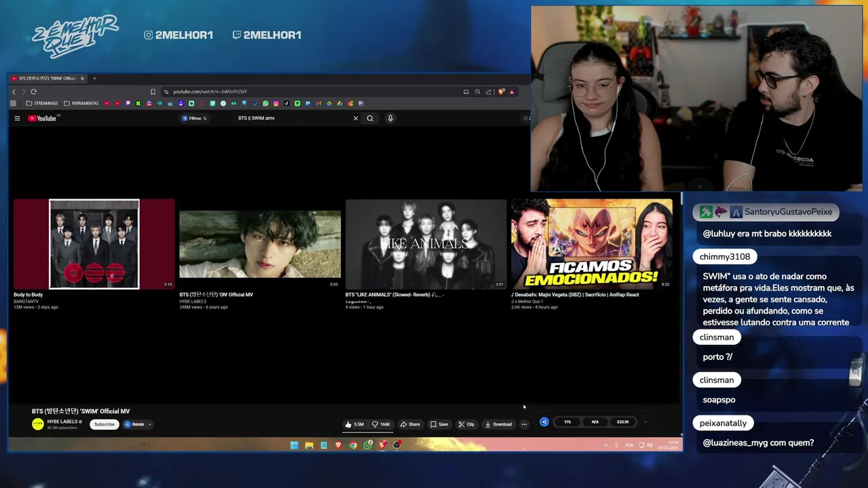Visit the HYBE LABELS channel name

(x=62, y=422)
